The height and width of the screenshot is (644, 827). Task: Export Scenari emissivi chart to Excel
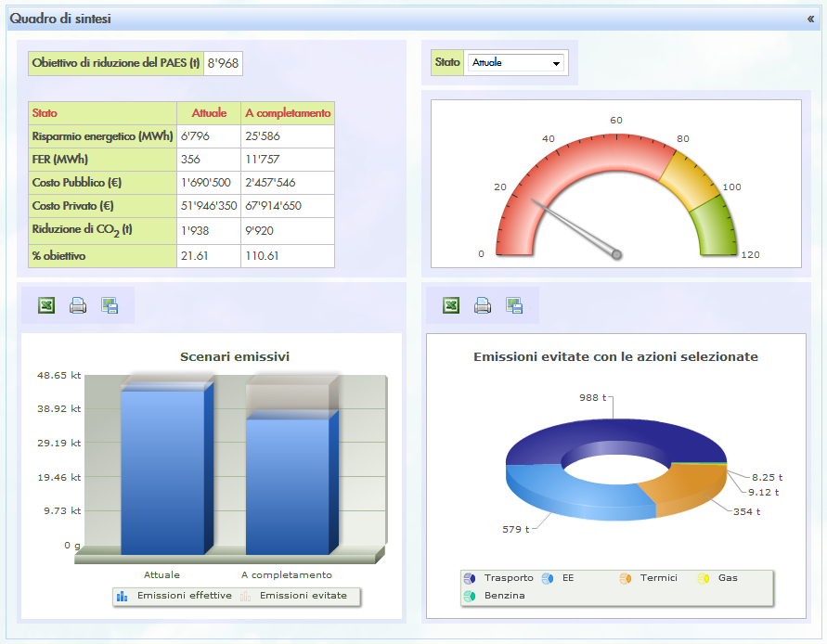click(x=46, y=305)
